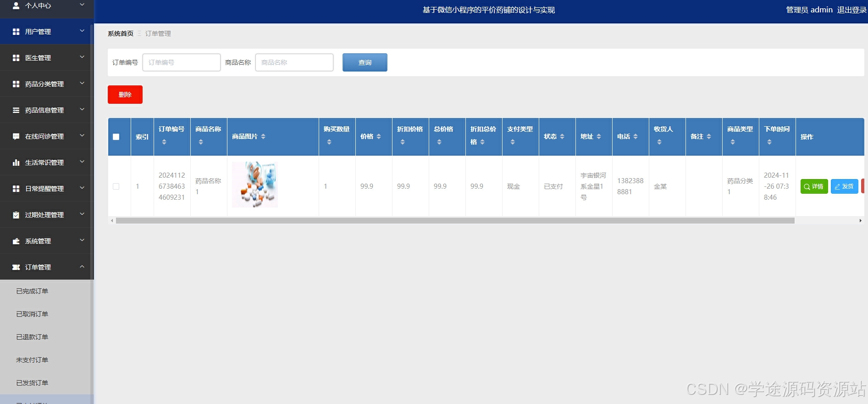This screenshot has width=868, height=404.
Task: Click the 退出登录 logout link
Action: pos(851,10)
